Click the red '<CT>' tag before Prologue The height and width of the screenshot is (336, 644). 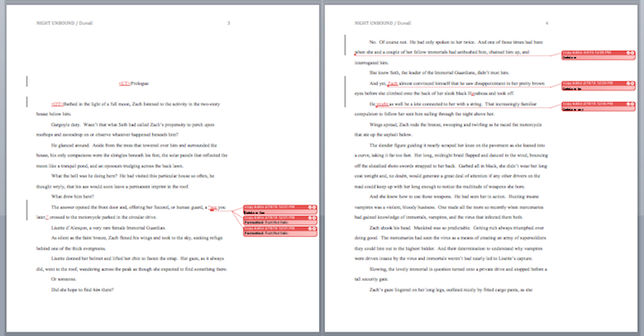125,84
